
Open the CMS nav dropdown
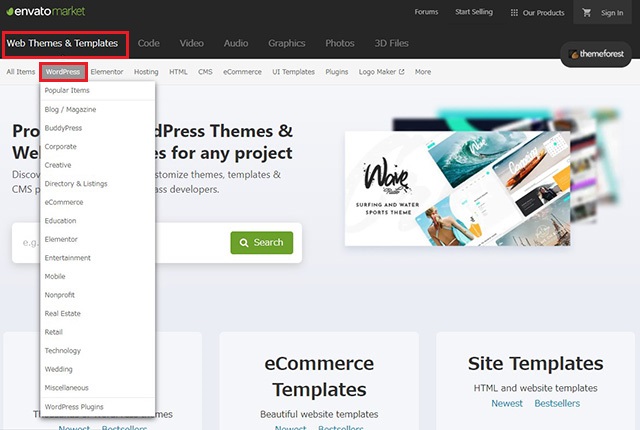click(205, 72)
